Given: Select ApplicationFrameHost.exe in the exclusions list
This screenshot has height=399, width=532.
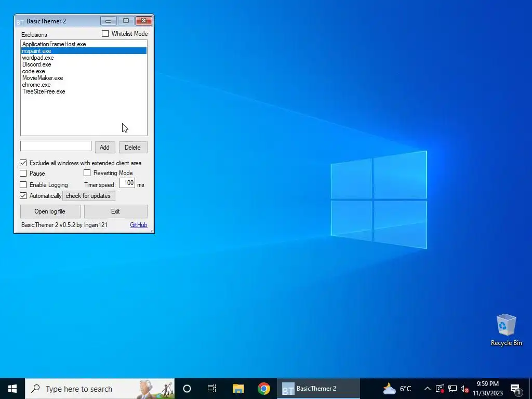Looking at the screenshot, I should (84, 44).
